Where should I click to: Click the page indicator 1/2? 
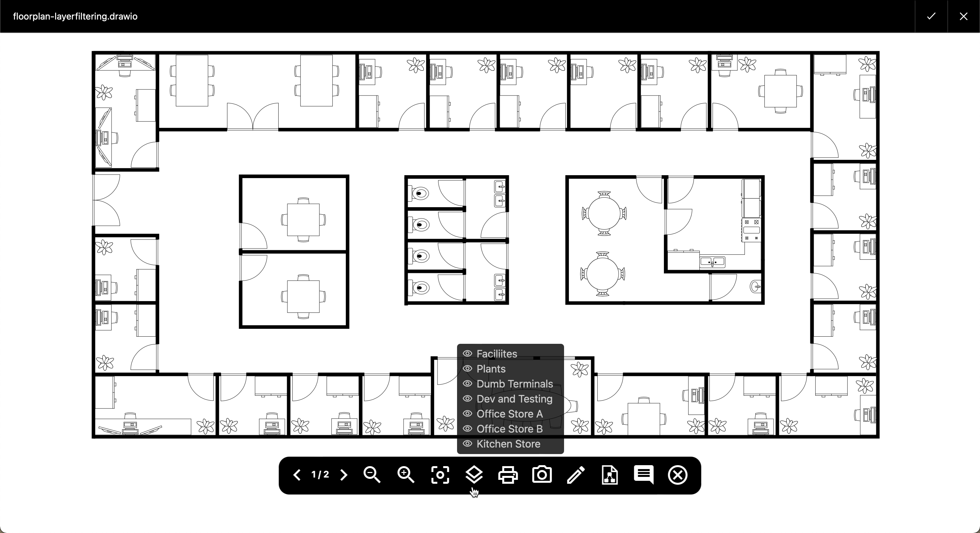point(321,475)
